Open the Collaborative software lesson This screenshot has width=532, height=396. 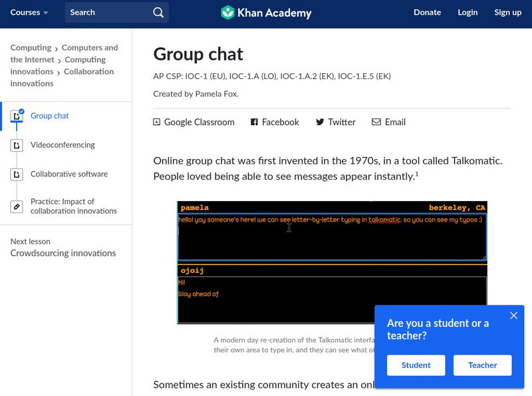pyautogui.click(x=69, y=174)
